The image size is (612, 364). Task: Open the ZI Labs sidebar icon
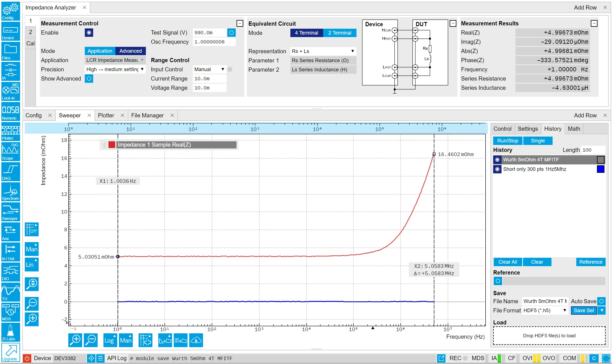click(11, 332)
